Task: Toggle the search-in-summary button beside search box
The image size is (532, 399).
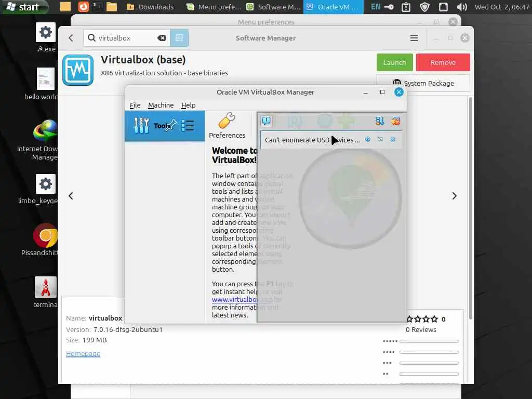Action: [x=179, y=37]
